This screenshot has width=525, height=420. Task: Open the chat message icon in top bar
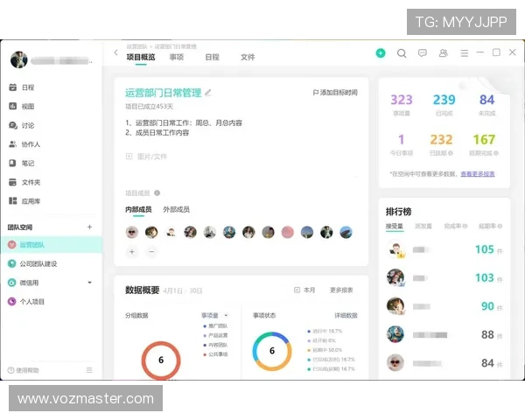[x=423, y=53]
